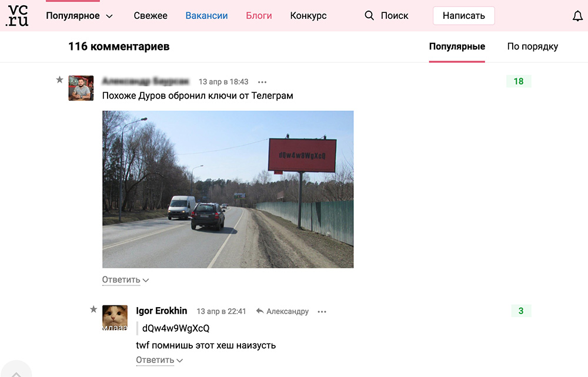
Task: Star the first comment with the billboard photo
Action: click(59, 79)
